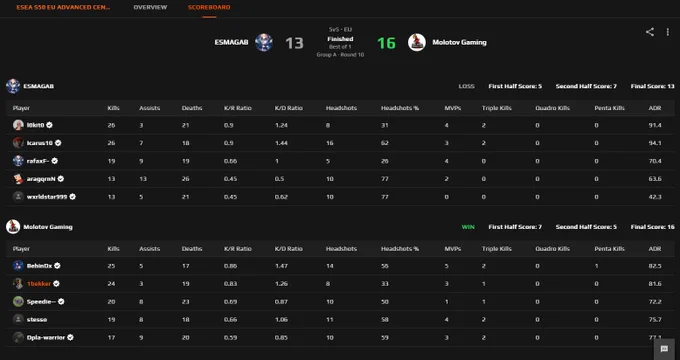The height and width of the screenshot is (360, 680).
Task: Click the 'Second Half Score: 7' text
Action: point(586,86)
